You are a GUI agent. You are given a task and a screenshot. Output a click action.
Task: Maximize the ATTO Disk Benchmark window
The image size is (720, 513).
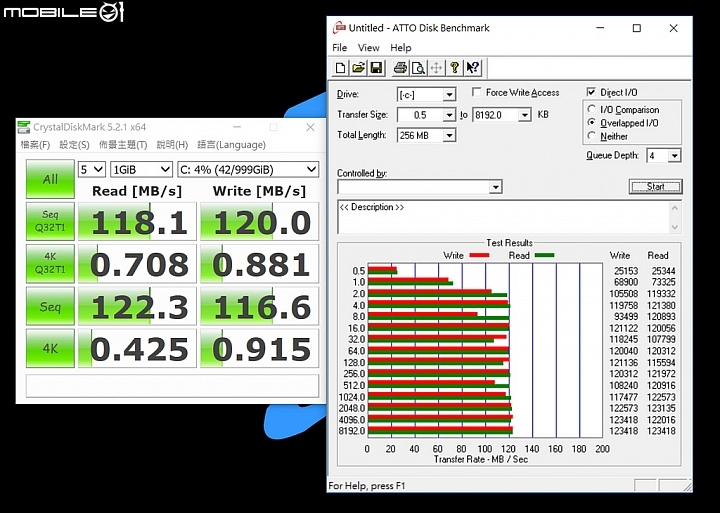tap(637, 28)
